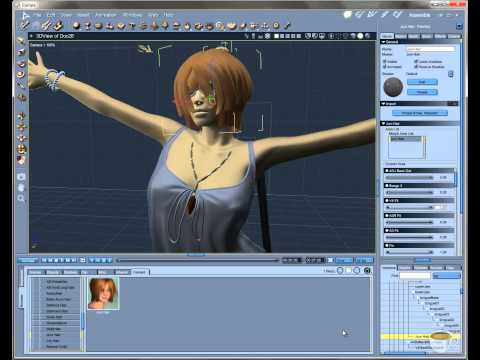
Task: Select the Text 'T' insert tool
Action: (132, 25)
